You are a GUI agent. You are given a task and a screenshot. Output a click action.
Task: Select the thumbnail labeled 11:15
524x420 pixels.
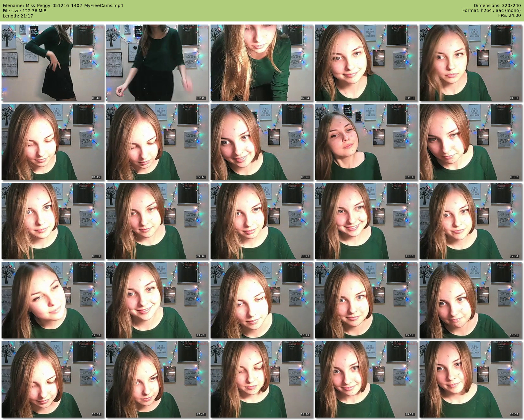point(366,221)
